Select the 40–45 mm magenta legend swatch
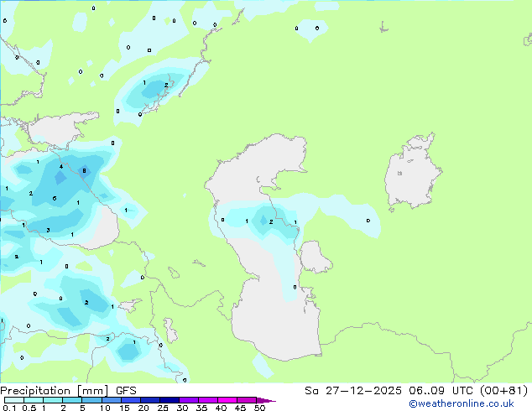This screenshot has height=411, width=532. [227, 400]
